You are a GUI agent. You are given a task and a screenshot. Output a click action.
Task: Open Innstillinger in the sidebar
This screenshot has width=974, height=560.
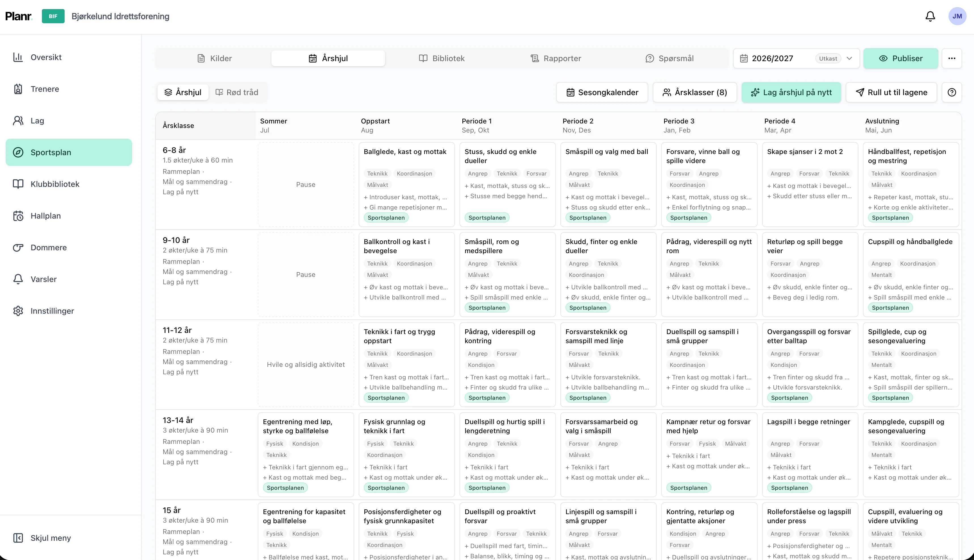coord(69,311)
